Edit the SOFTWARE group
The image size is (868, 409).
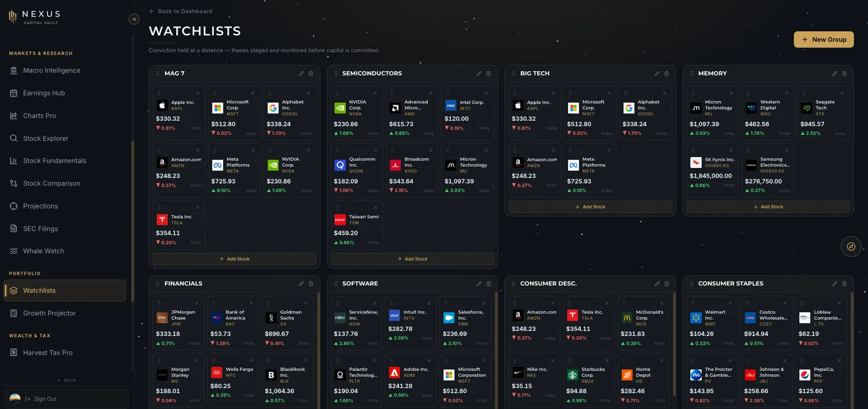point(479,284)
